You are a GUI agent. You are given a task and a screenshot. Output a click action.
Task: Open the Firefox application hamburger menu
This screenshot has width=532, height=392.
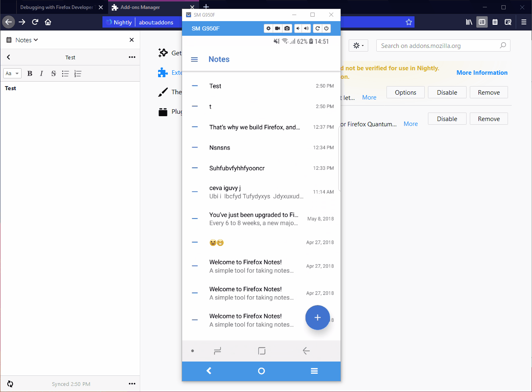coord(524,22)
